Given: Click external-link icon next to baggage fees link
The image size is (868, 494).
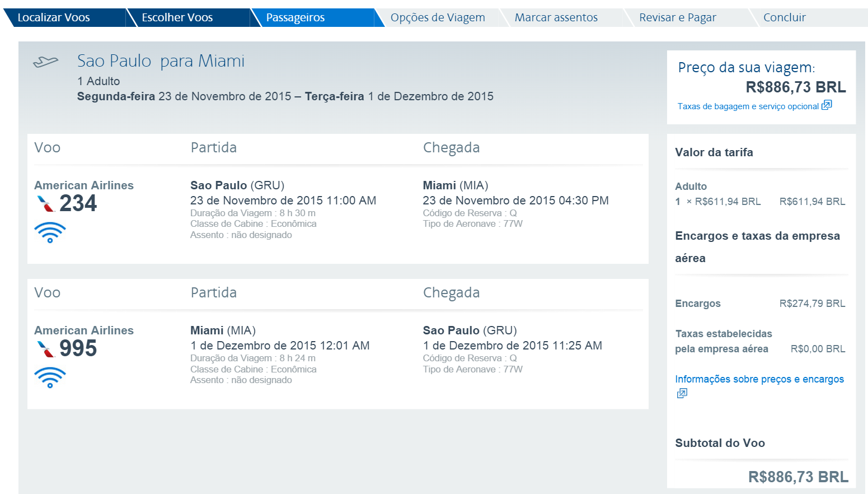Looking at the screenshot, I should coord(827,105).
